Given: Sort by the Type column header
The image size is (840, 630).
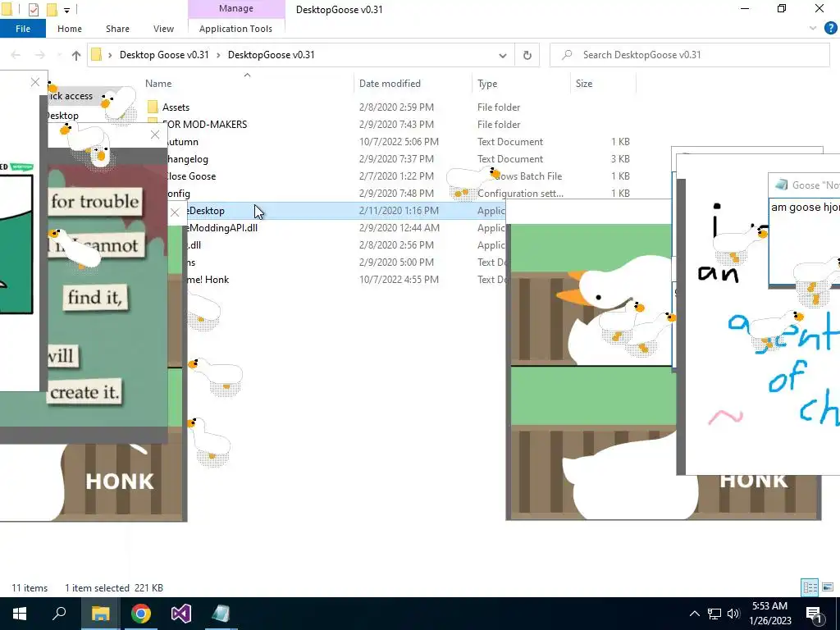Looking at the screenshot, I should (x=487, y=84).
